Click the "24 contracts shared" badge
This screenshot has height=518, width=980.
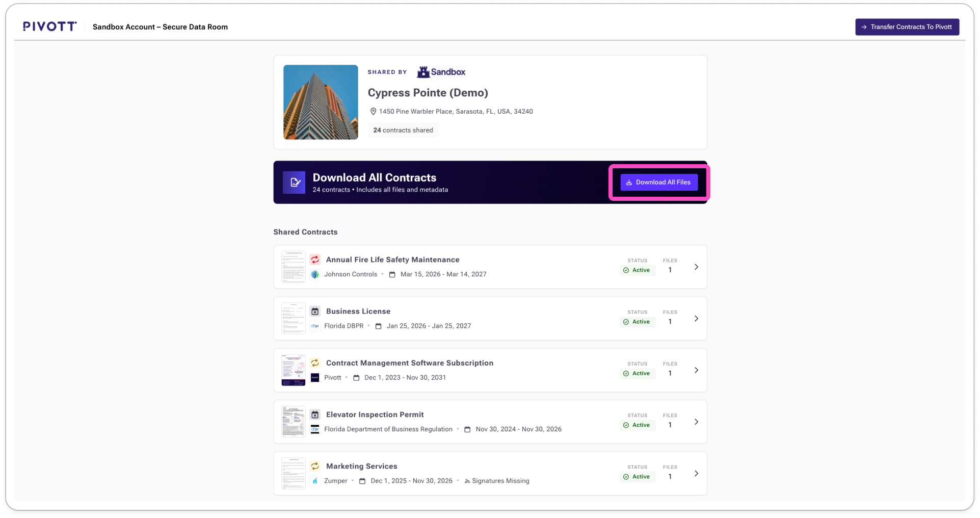point(403,130)
